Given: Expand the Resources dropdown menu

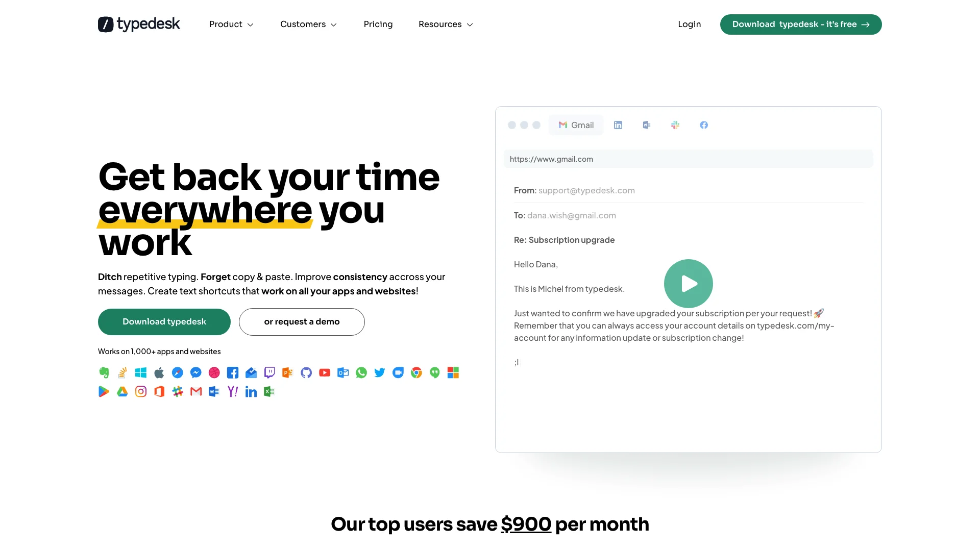Looking at the screenshot, I should 446,24.
